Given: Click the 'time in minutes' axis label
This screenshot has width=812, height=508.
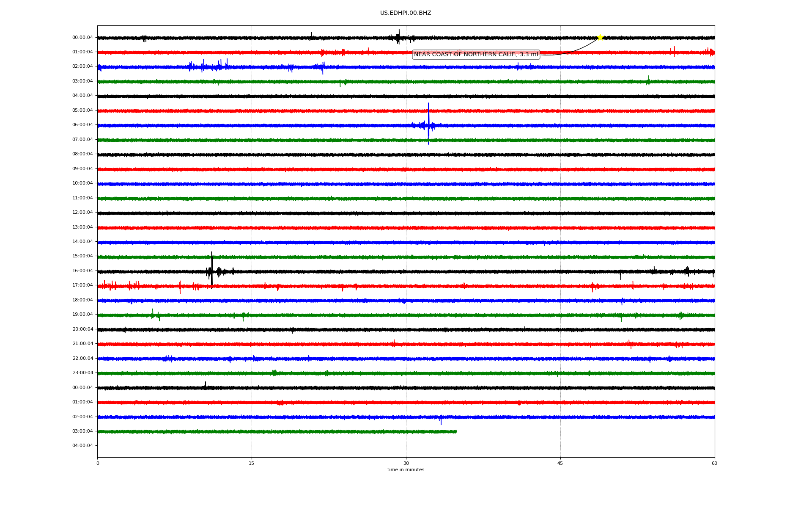Looking at the screenshot, I should point(406,470).
